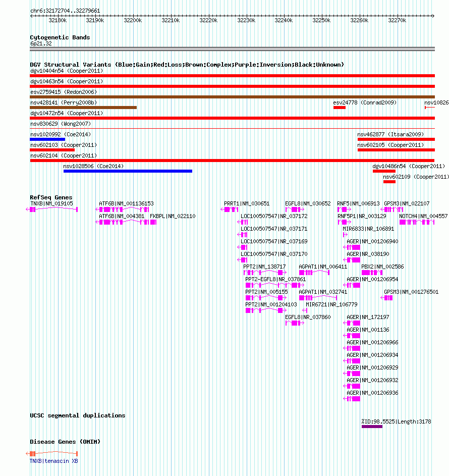
Task: Click the AGER|NM_001206936 gene label
Action: click(372, 393)
